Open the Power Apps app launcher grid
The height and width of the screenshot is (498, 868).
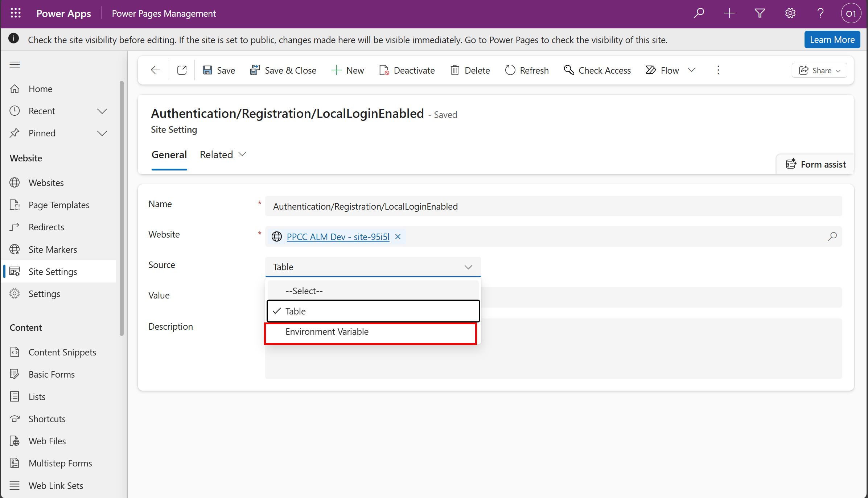tap(15, 13)
